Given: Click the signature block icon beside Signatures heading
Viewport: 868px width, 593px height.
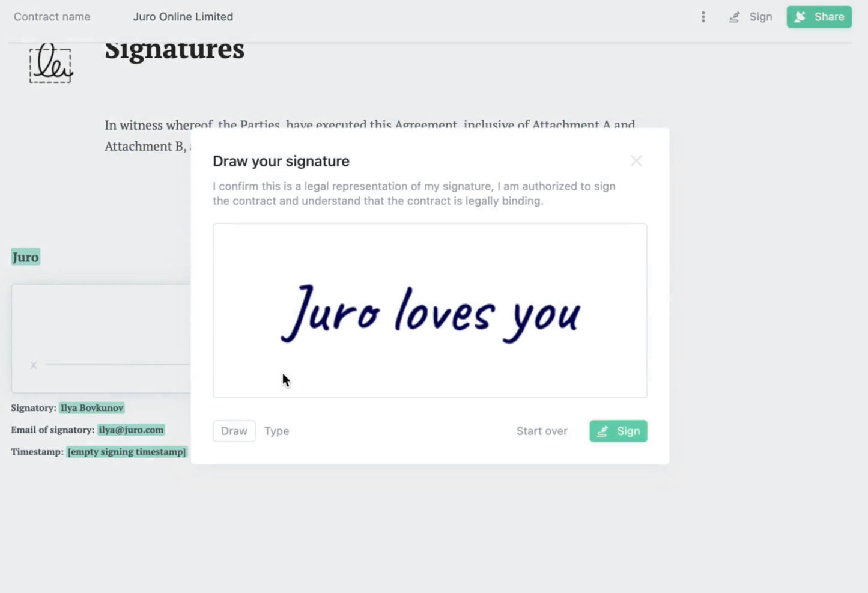Looking at the screenshot, I should coord(51,62).
